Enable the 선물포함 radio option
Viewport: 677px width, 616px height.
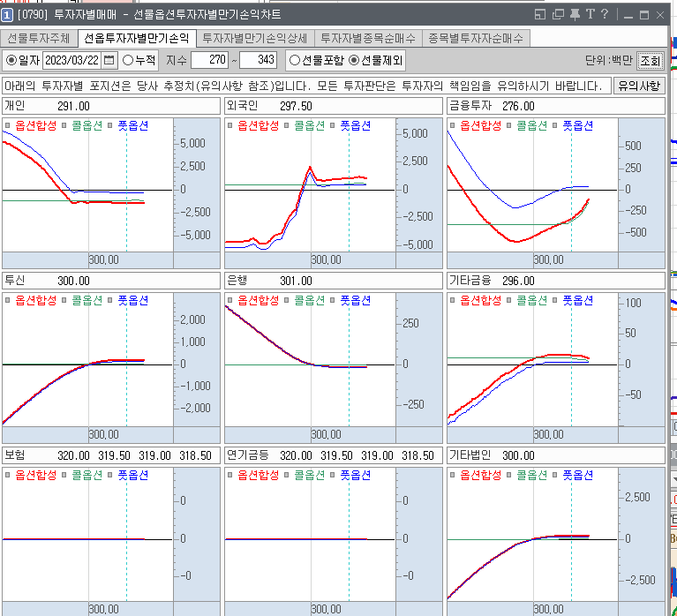coord(295,60)
